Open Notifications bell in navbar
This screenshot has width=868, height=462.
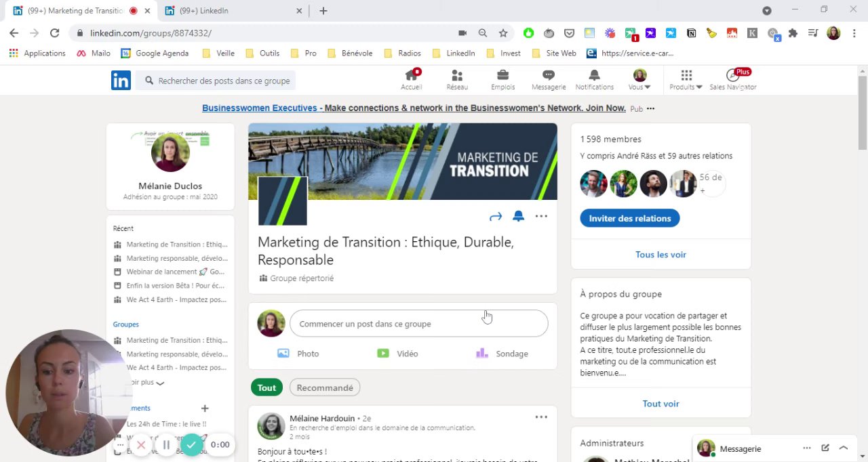pyautogui.click(x=594, y=79)
